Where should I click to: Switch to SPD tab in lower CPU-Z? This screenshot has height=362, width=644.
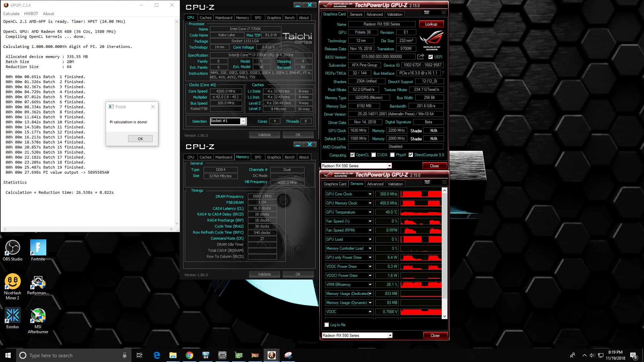point(258,157)
